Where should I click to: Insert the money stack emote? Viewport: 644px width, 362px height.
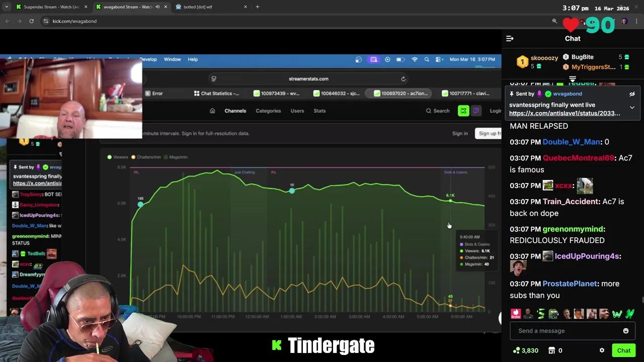(541, 314)
